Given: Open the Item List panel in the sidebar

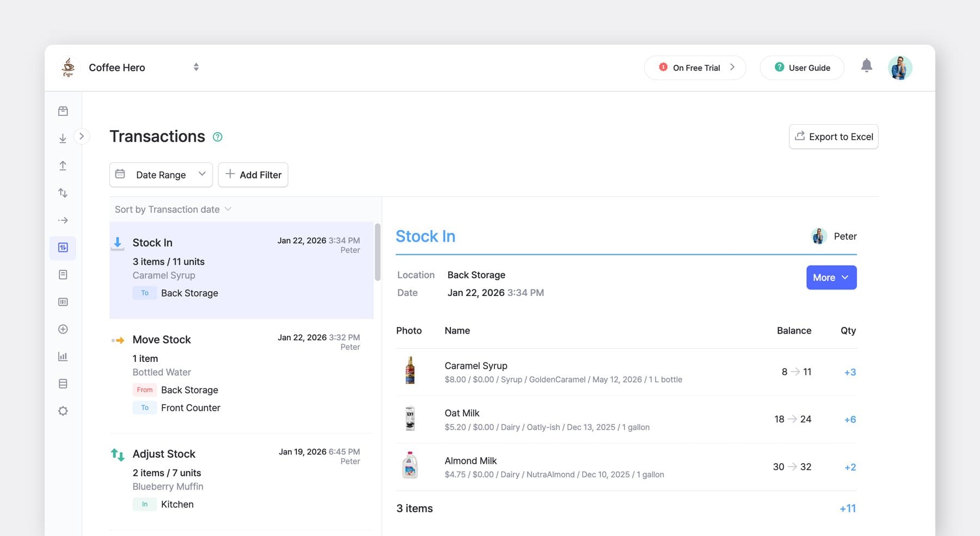Looking at the screenshot, I should pos(63,110).
